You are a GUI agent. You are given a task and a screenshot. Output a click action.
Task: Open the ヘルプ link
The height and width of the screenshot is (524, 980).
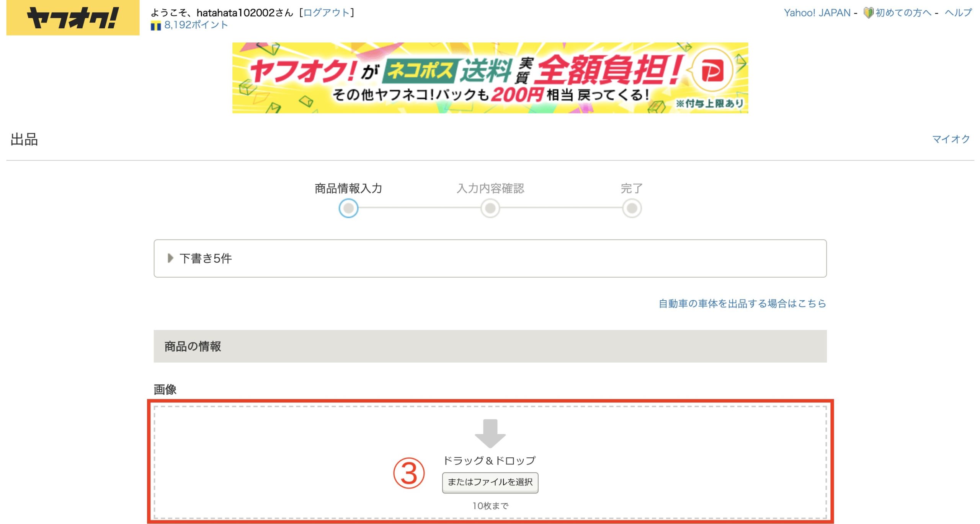pos(958,13)
